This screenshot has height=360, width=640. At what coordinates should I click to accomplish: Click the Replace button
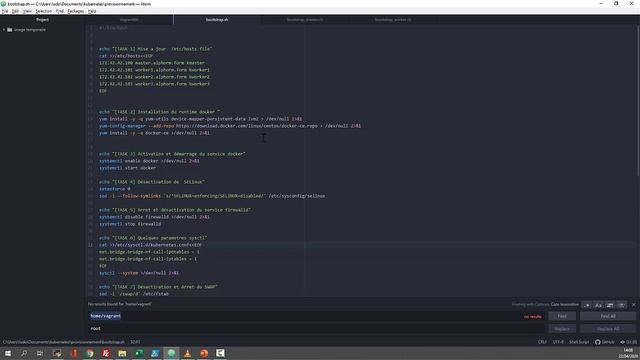point(562,329)
